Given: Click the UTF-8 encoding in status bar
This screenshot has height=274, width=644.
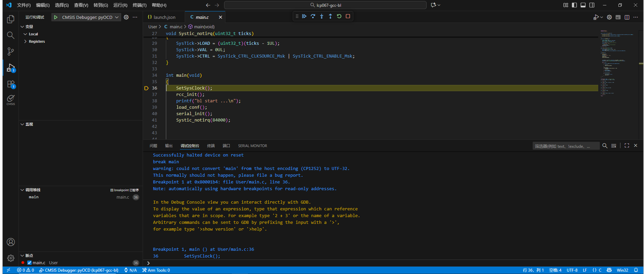Looking at the screenshot, I should click(x=572, y=270).
